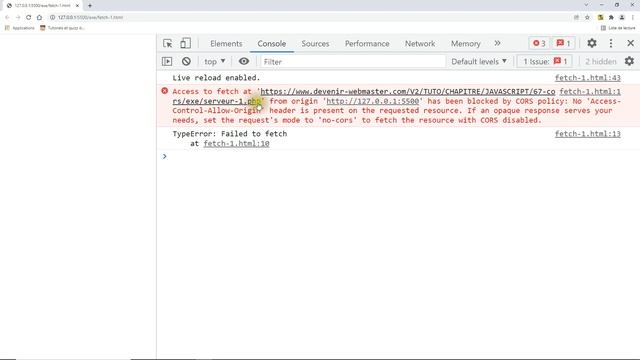Click the red error icon of CORS message
This screenshot has width=640, height=360.
(164, 91)
